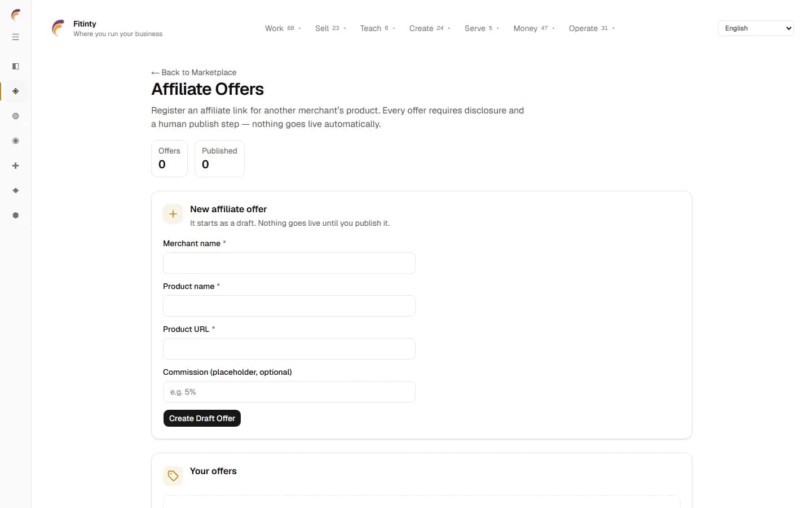Click the "Commission (placeholder, optional)" label
812x508 pixels.
[x=227, y=372]
